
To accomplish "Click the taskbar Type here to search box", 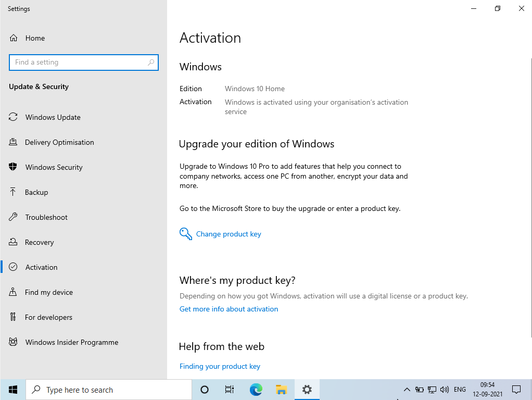I will [109, 390].
